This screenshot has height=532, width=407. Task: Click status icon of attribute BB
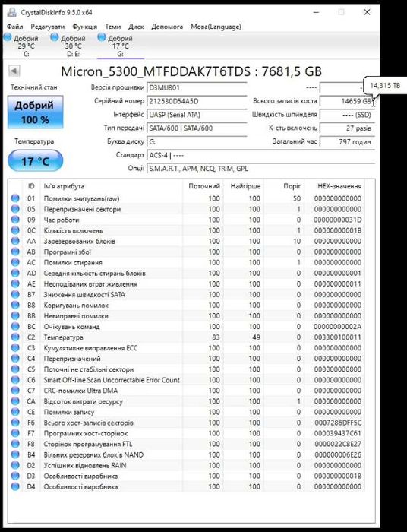point(15,316)
